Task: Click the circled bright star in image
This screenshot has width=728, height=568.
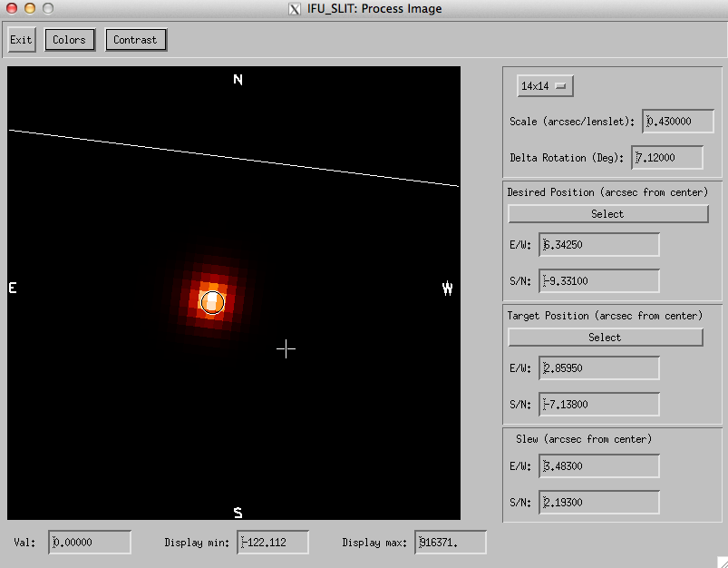Action: pyautogui.click(x=212, y=301)
